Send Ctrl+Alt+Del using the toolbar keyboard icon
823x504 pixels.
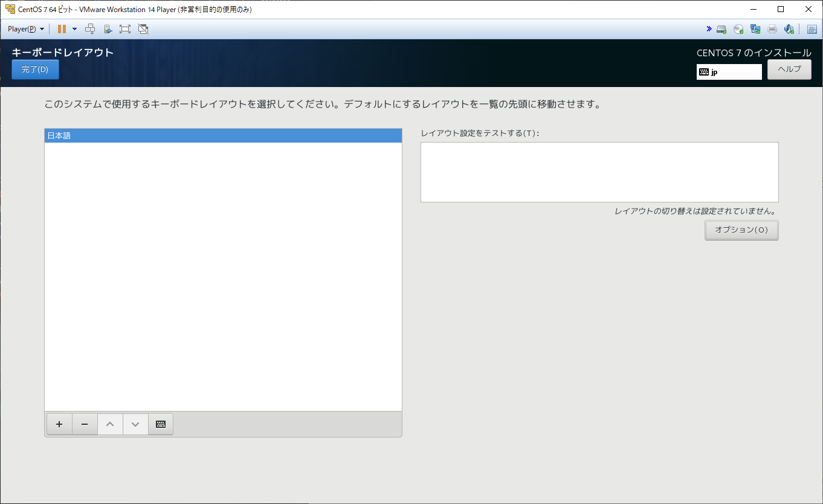(x=90, y=29)
